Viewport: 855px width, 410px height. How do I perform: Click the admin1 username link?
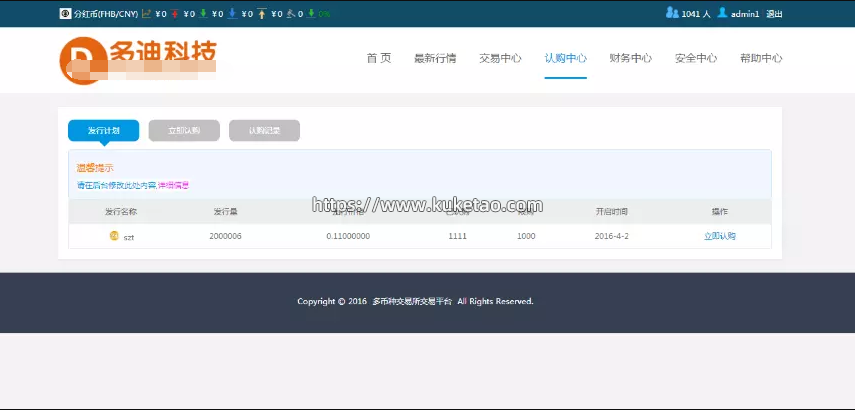[x=745, y=14]
